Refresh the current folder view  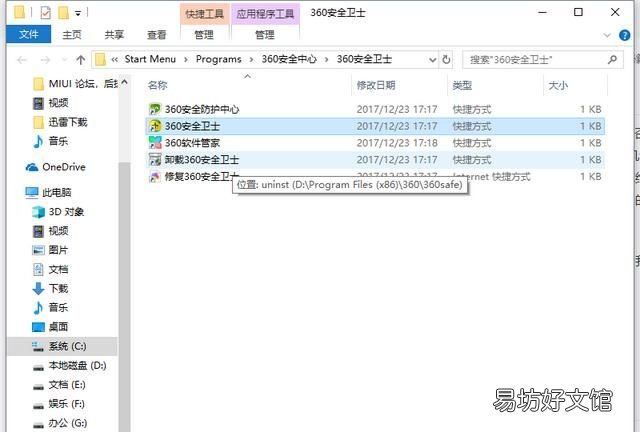446,60
